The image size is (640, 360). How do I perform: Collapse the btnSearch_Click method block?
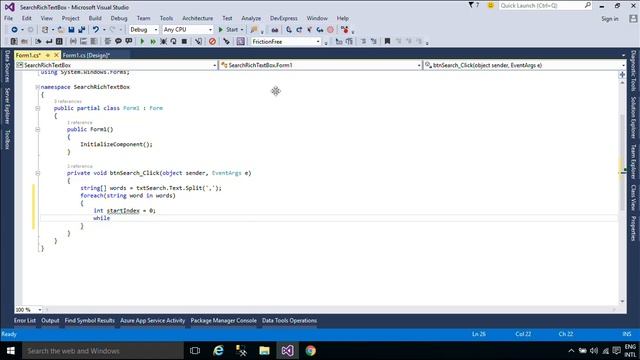pos(37,173)
